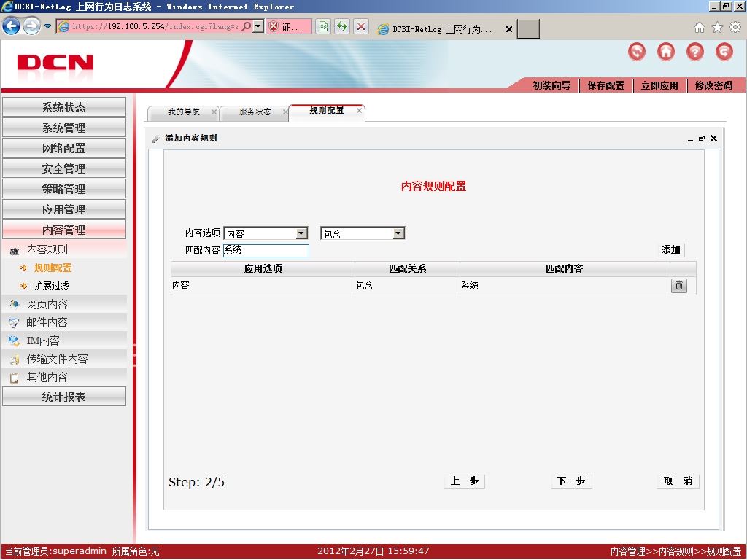This screenshot has height=560, width=747.
Task: Click the 内容规则 sidebar icon
Action: pyautogui.click(x=14, y=251)
